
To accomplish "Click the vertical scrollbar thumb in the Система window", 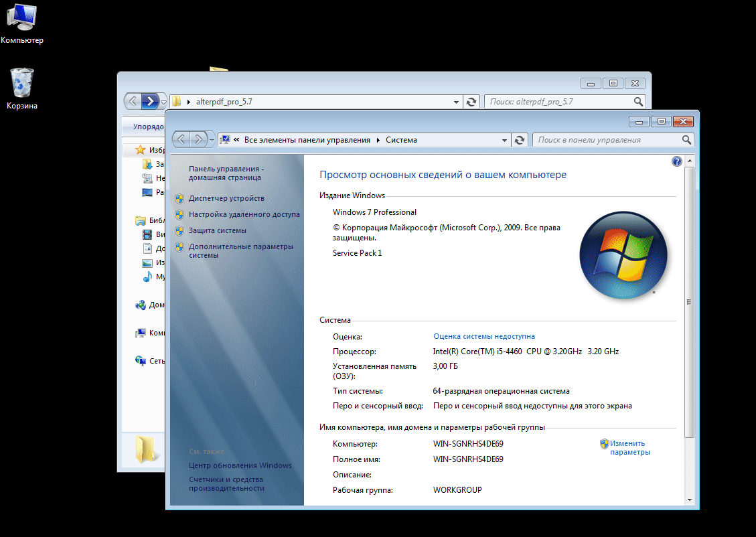I will pos(690,302).
